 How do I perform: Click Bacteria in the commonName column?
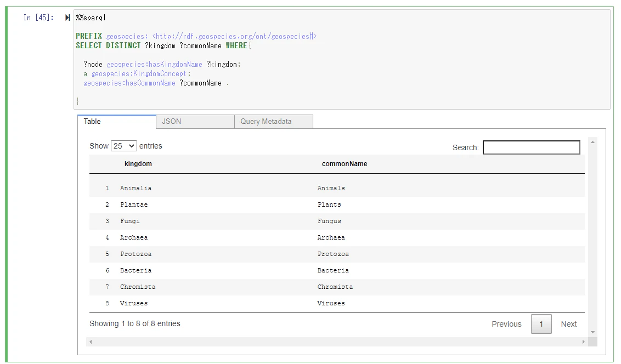point(333,271)
